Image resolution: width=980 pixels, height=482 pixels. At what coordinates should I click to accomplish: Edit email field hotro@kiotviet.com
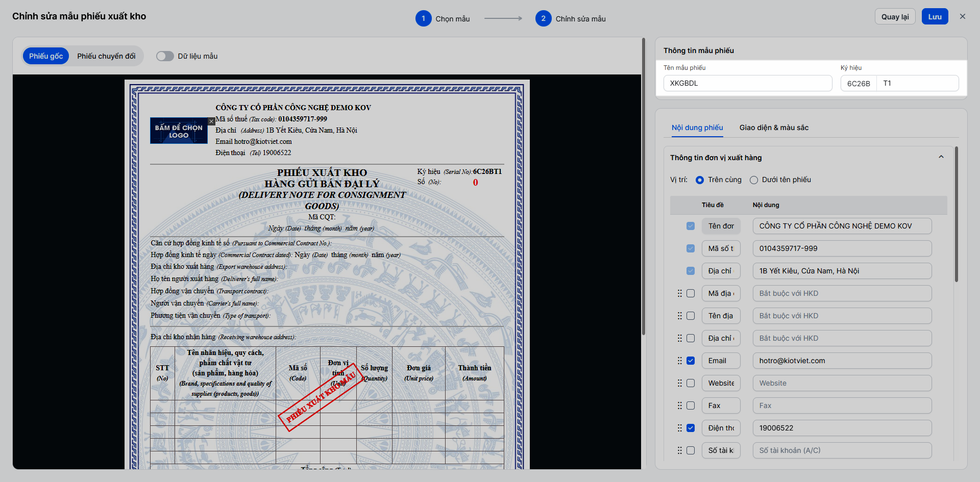pos(842,361)
